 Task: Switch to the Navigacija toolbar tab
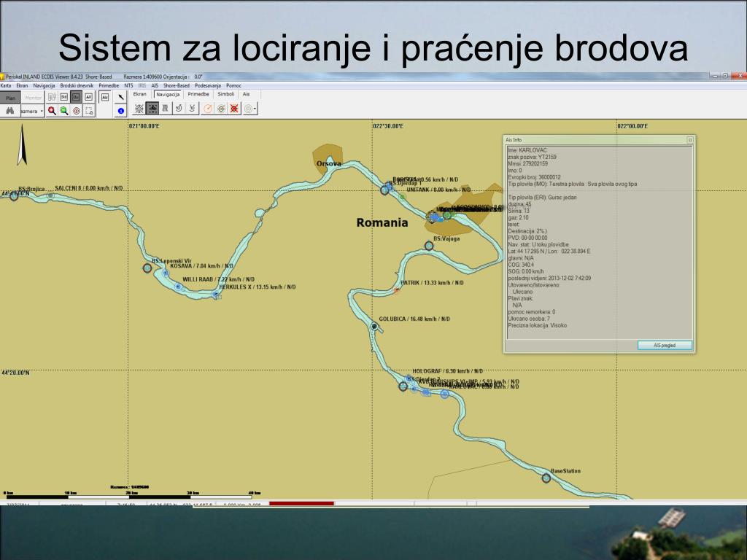168,94
